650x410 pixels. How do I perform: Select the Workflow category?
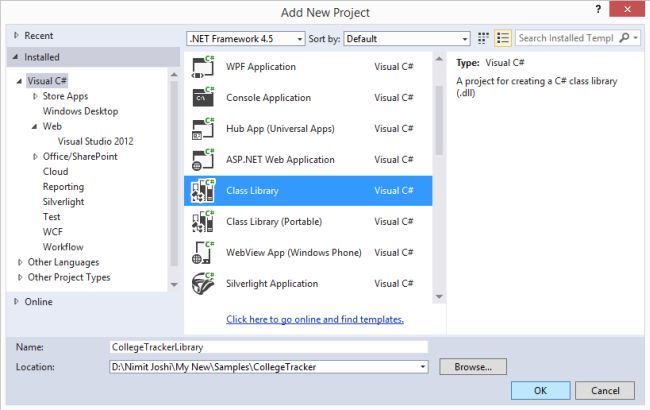pyautogui.click(x=63, y=247)
